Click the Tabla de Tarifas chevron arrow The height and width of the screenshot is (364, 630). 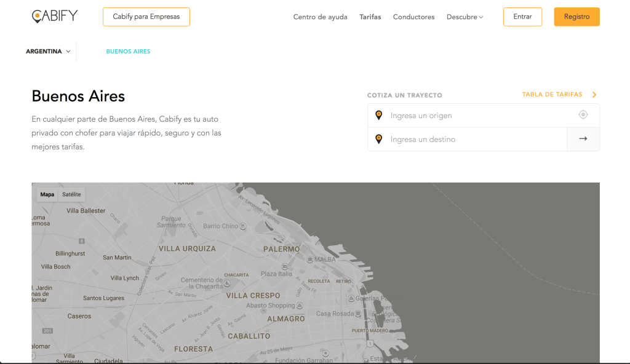594,95
